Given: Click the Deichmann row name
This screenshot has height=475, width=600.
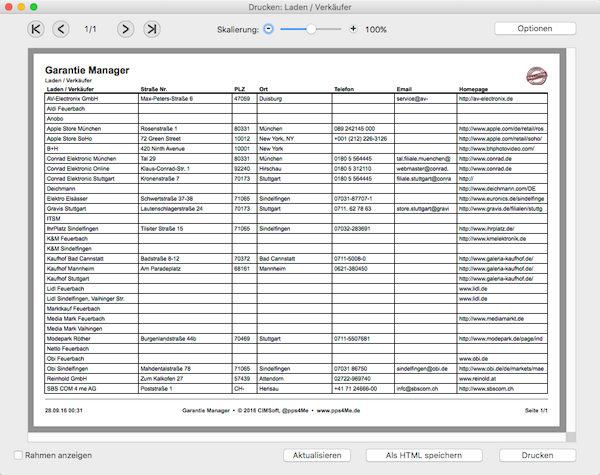Looking at the screenshot, I should pyautogui.click(x=61, y=189).
